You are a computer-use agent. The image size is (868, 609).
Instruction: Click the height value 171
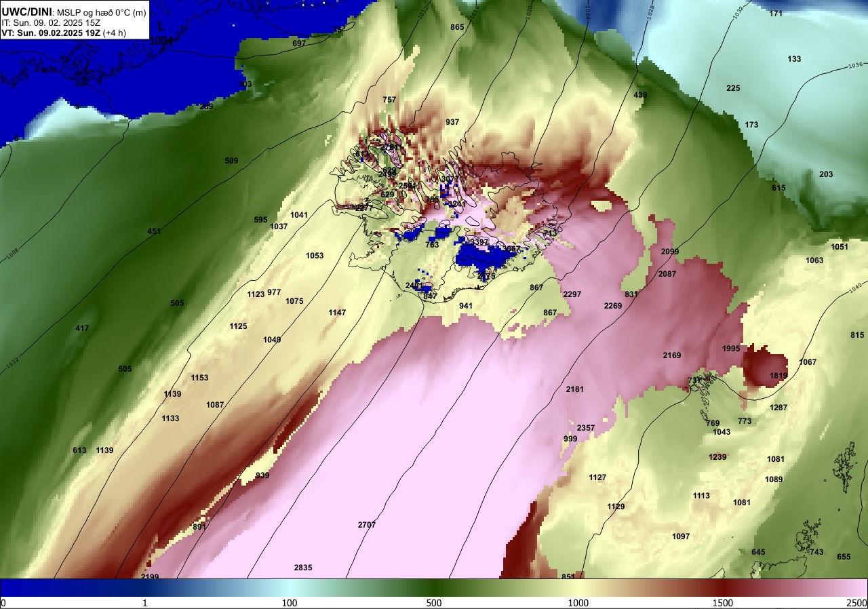[x=776, y=14]
